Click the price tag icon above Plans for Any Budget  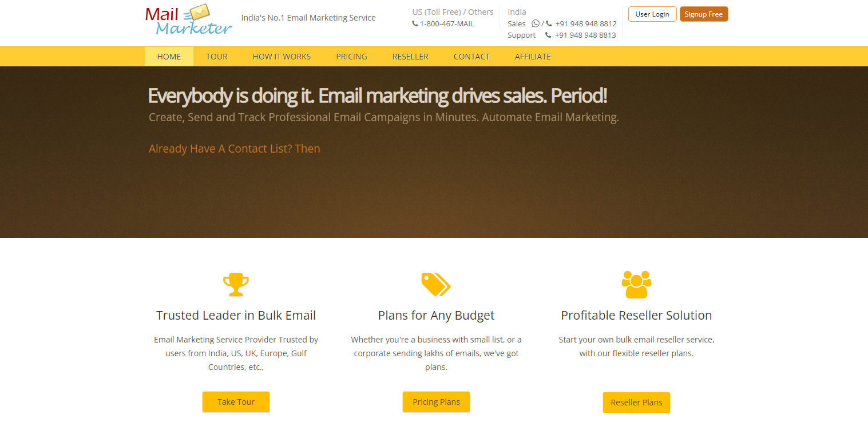point(436,284)
